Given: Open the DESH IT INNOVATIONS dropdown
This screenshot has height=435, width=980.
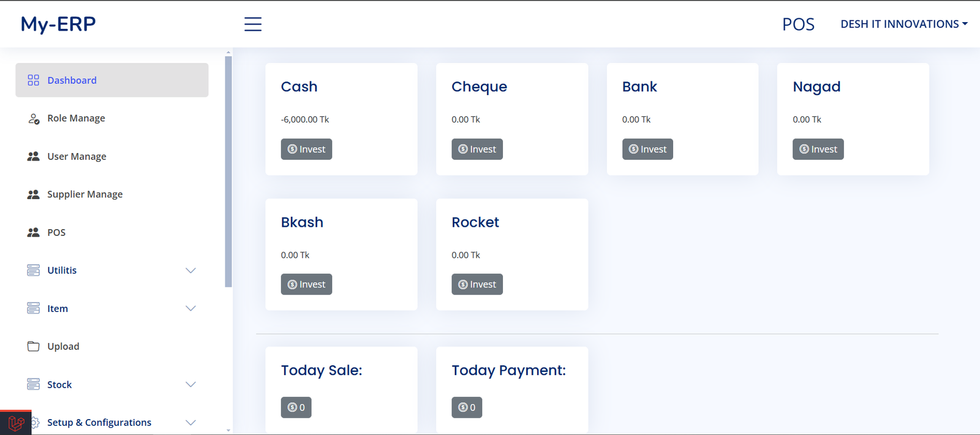Looking at the screenshot, I should point(903,24).
